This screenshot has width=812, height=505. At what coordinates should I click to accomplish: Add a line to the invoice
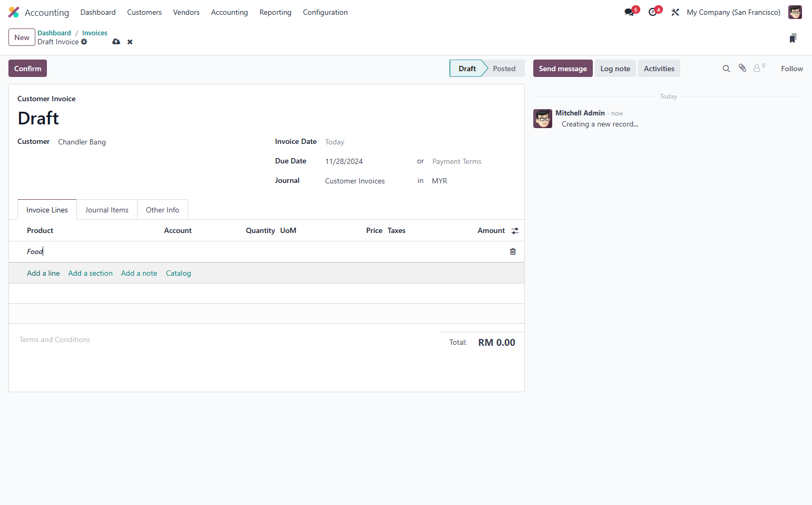43,273
